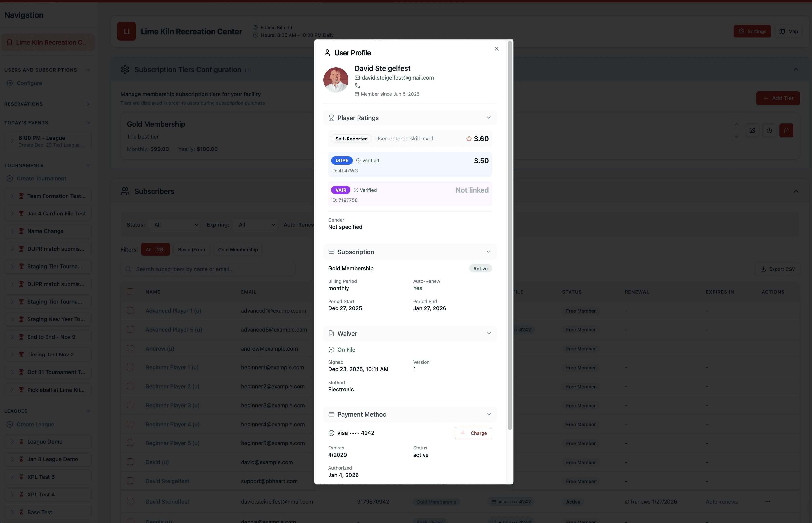The image size is (812, 523).
Task: Edit the Gold Membership tier with the pencil icon
Action: tap(752, 131)
